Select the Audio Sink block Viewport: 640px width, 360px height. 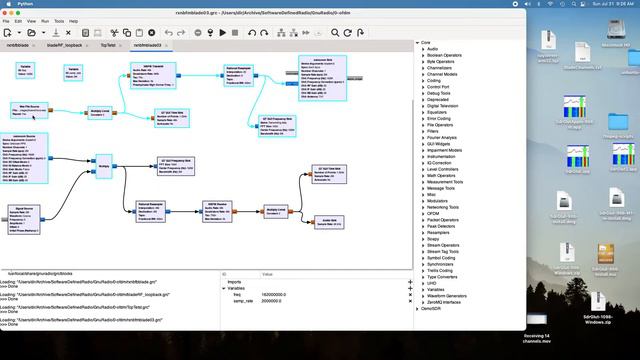329,222
